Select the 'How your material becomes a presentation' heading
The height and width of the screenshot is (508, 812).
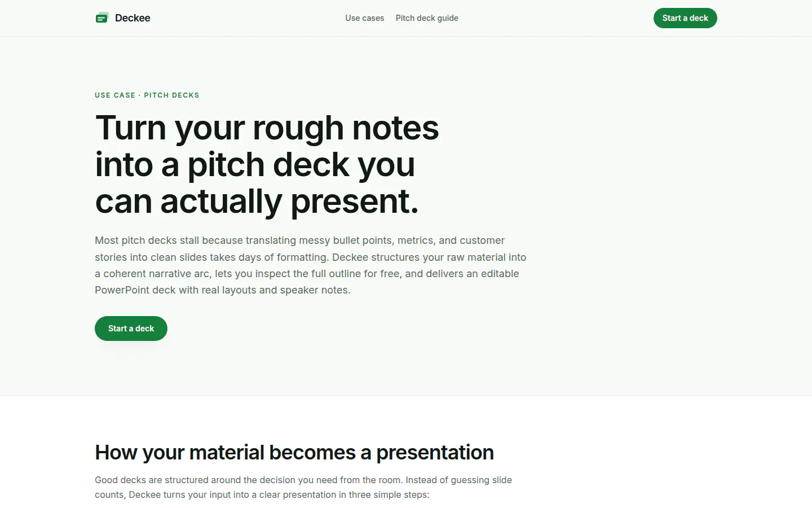(x=294, y=453)
